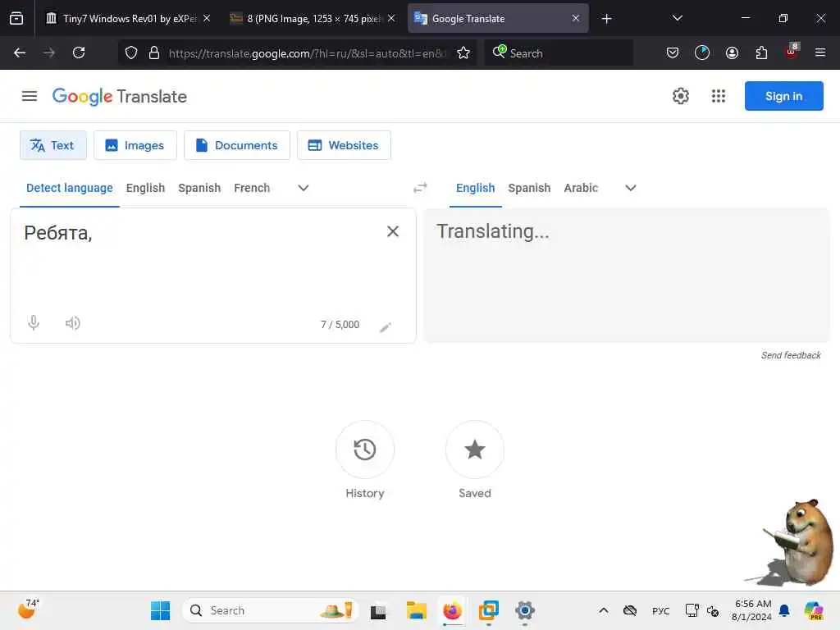The width and height of the screenshot is (840, 630).
Task: Close the Google Translate browser tab
Action: [x=575, y=18]
